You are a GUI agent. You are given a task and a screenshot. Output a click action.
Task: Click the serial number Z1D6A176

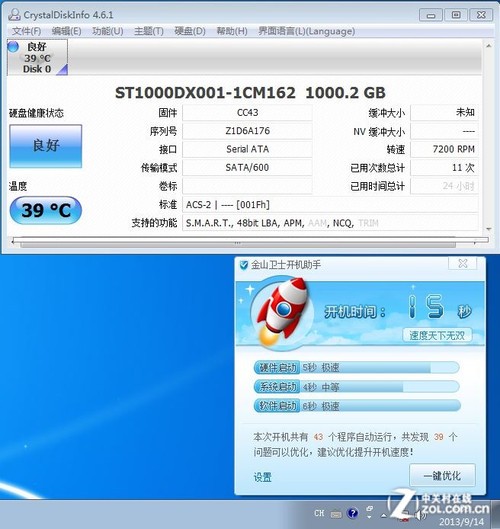pyautogui.click(x=247, y=131)
